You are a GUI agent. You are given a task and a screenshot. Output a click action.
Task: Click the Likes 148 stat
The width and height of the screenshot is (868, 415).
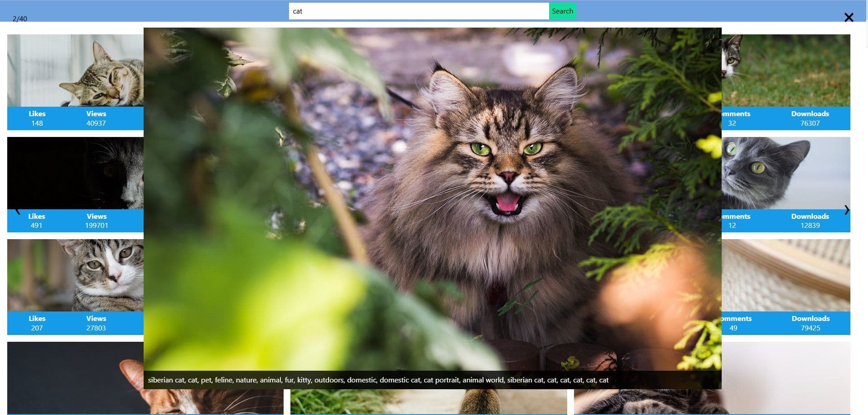click(x=37, y=118)
